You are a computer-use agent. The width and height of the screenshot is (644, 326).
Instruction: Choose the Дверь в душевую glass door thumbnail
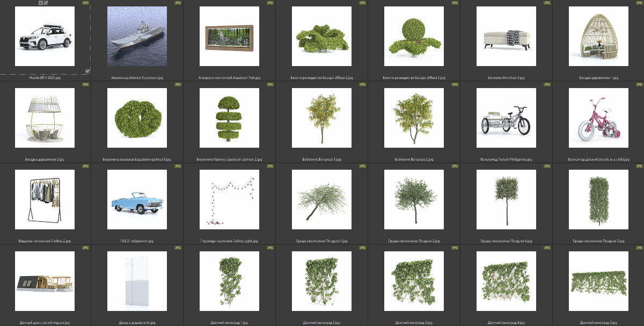(137, 281)
